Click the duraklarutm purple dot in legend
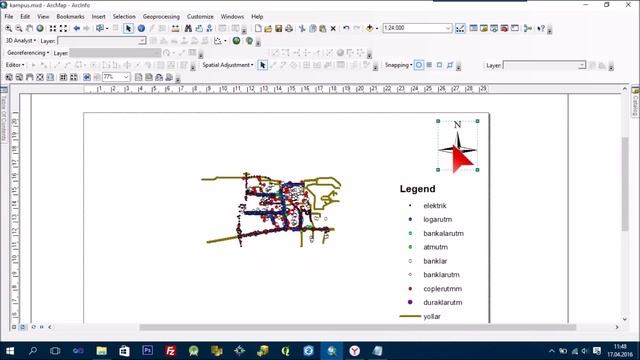The height and width of the screenshot is (360, 640). (x=410, y=302)
